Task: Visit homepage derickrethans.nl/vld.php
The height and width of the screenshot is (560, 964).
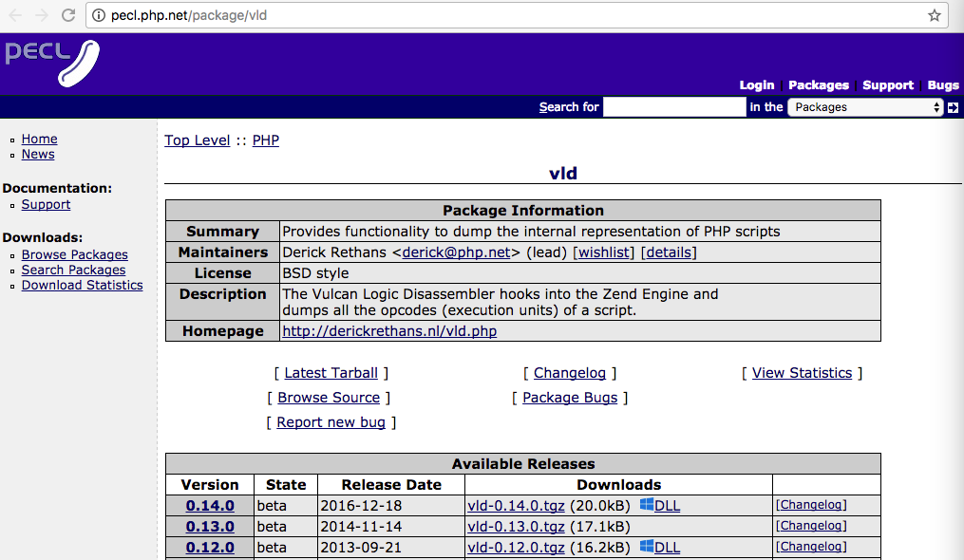Action: pos(389,331)
